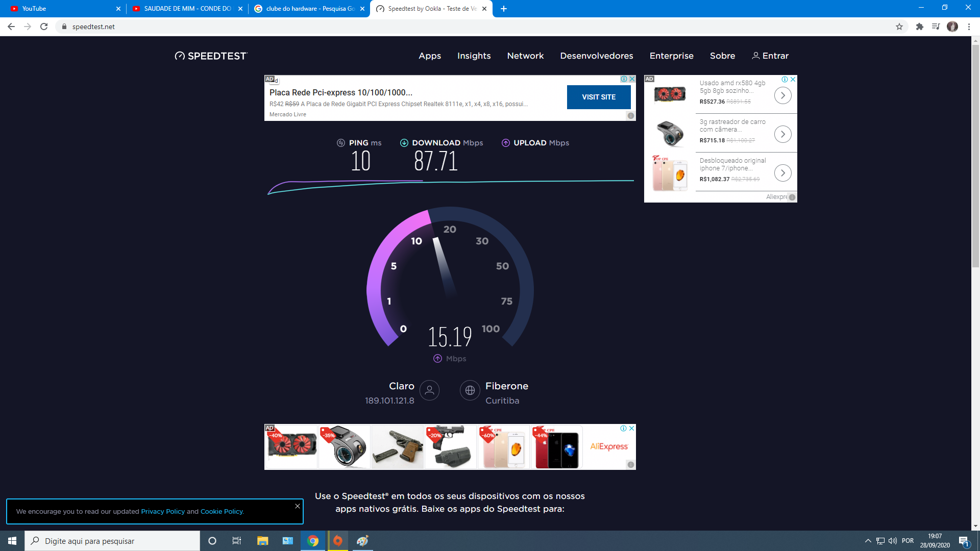
Task: Click the RX580 graphics card thumbnail
Action: pos(670,94)
